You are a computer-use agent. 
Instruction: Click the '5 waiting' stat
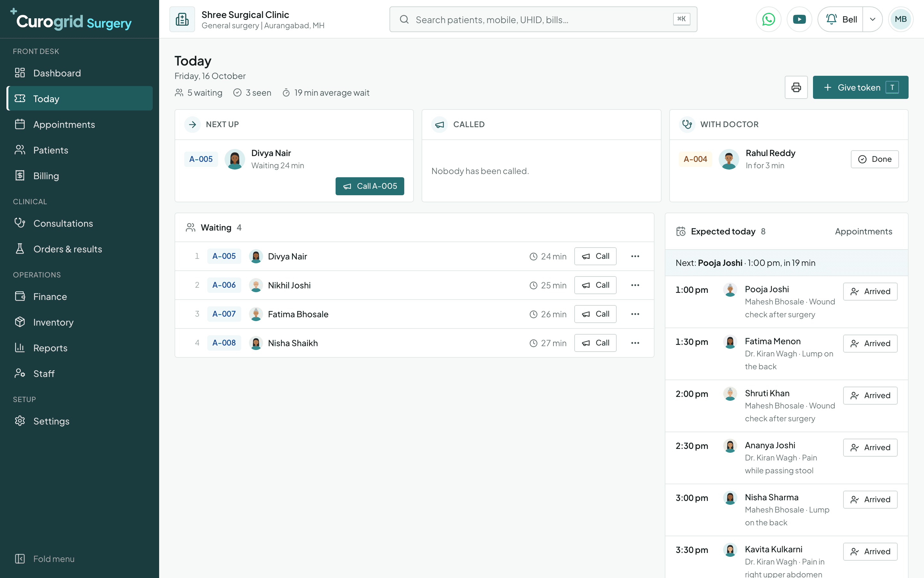(x=199, y=92)
